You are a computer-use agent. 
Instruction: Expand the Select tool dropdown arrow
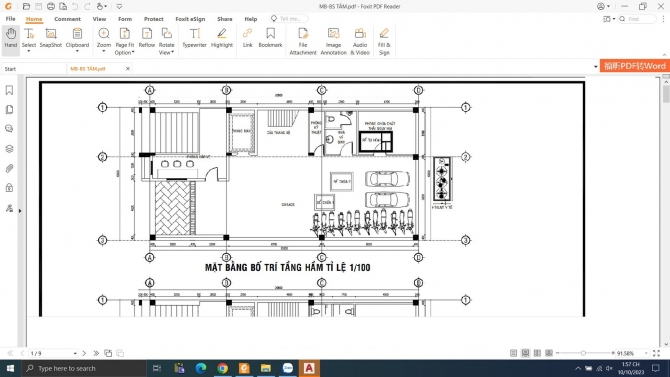(x=29, y=52)
